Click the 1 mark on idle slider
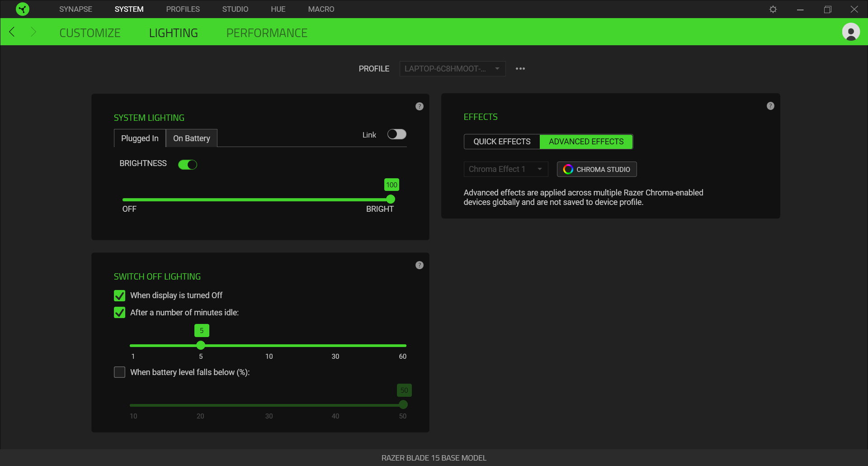This screenshot has height=466, width=868. click(133, 357)
